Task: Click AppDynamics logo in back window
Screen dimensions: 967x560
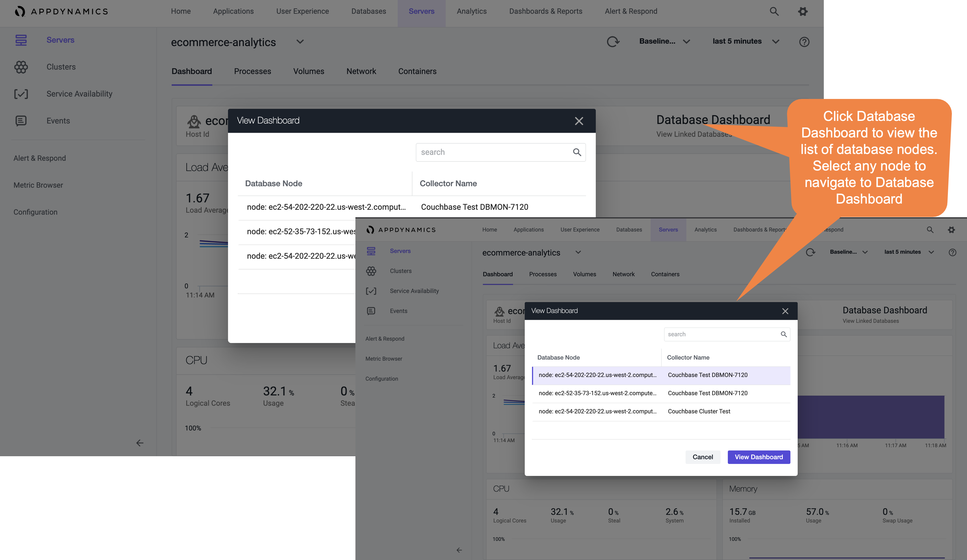Action: click(61, 11)
